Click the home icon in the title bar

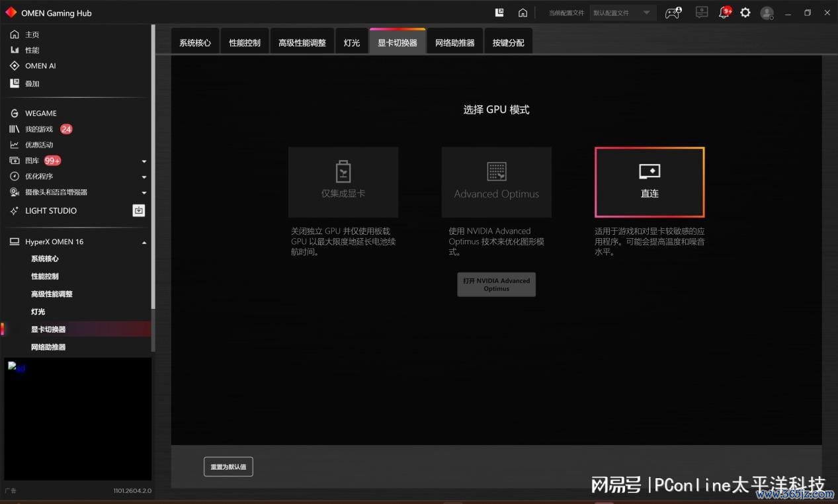523,13
